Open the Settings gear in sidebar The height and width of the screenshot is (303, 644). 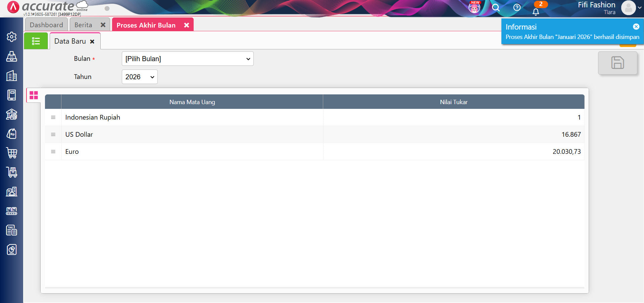pos(12,37)
